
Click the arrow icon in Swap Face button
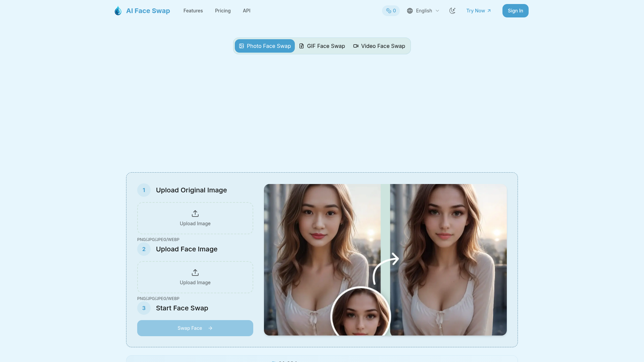point(210,328)
